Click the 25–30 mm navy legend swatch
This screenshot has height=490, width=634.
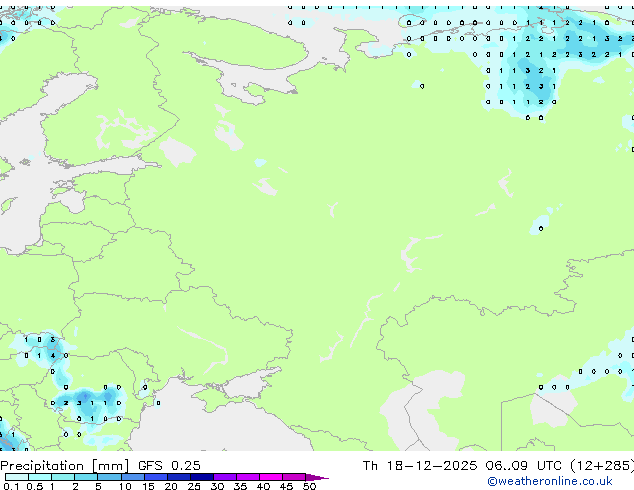coord(201,477)
